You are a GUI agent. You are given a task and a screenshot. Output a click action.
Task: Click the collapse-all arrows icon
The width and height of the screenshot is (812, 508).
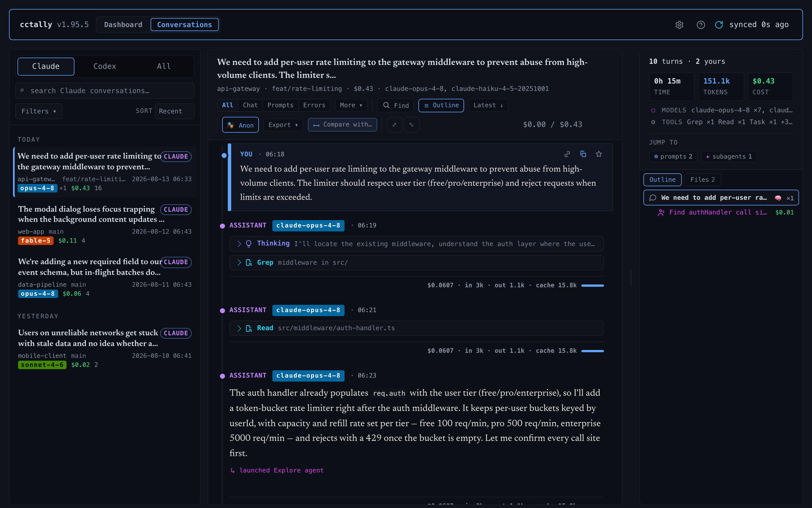411,125
